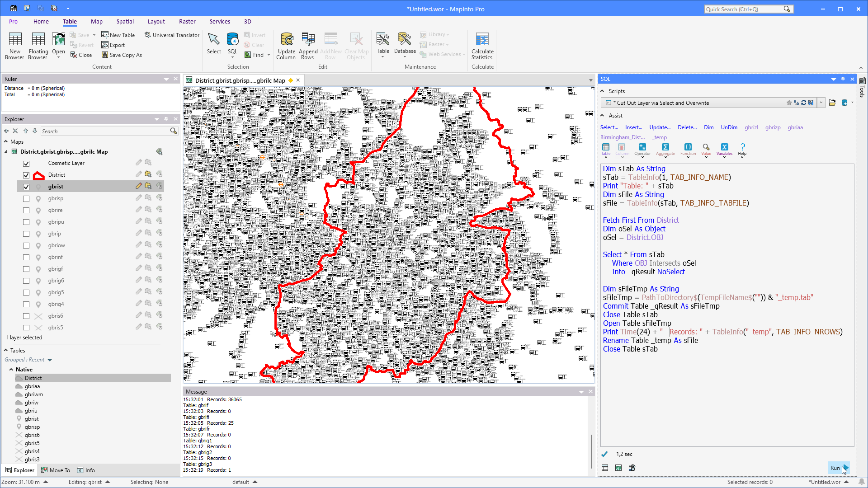The image size is (868, 488).
Task: Toggle selectable icon for District layer
Action: (148, 174)
